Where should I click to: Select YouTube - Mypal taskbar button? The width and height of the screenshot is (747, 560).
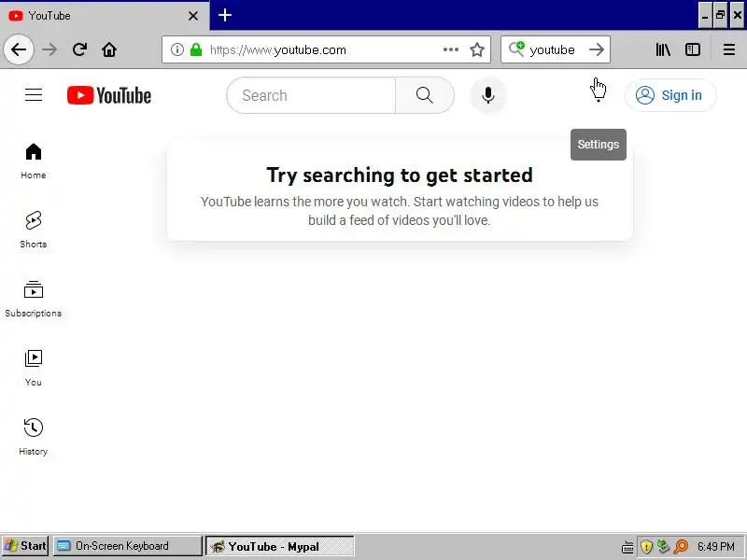(x=280, y=546)
